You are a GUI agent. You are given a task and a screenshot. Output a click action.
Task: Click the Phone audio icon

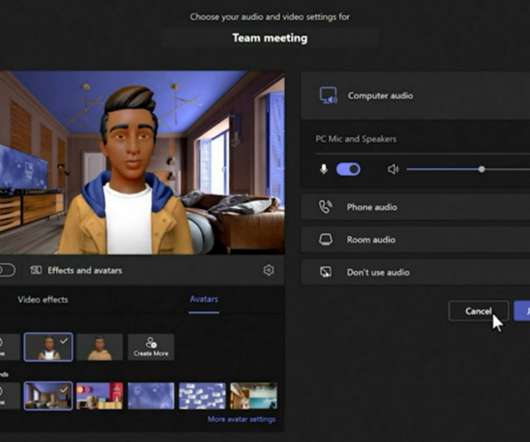(x=326, y=207)
